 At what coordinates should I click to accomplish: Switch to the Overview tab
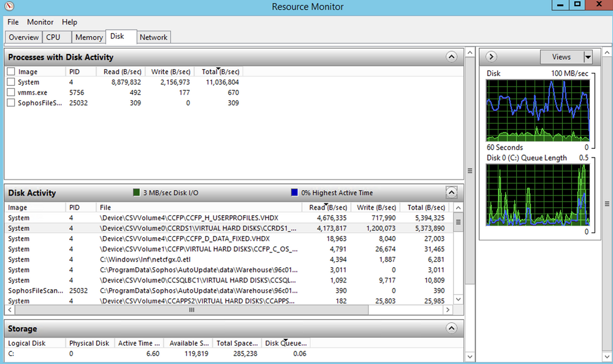(23, 37)
